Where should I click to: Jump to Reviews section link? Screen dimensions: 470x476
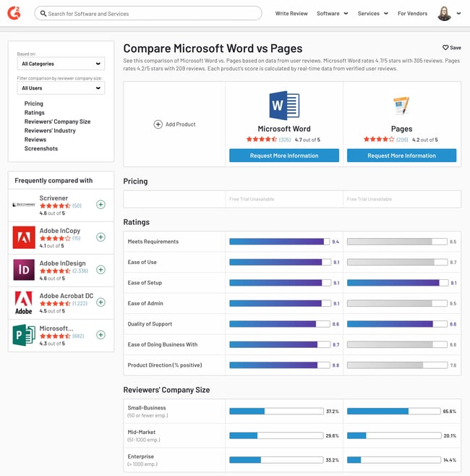coord(35,140)
